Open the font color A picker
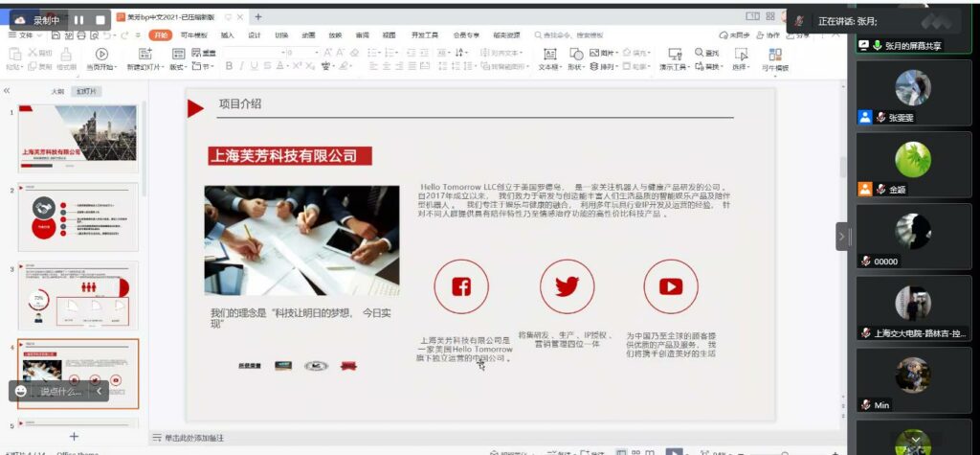 tap(280, 66)
